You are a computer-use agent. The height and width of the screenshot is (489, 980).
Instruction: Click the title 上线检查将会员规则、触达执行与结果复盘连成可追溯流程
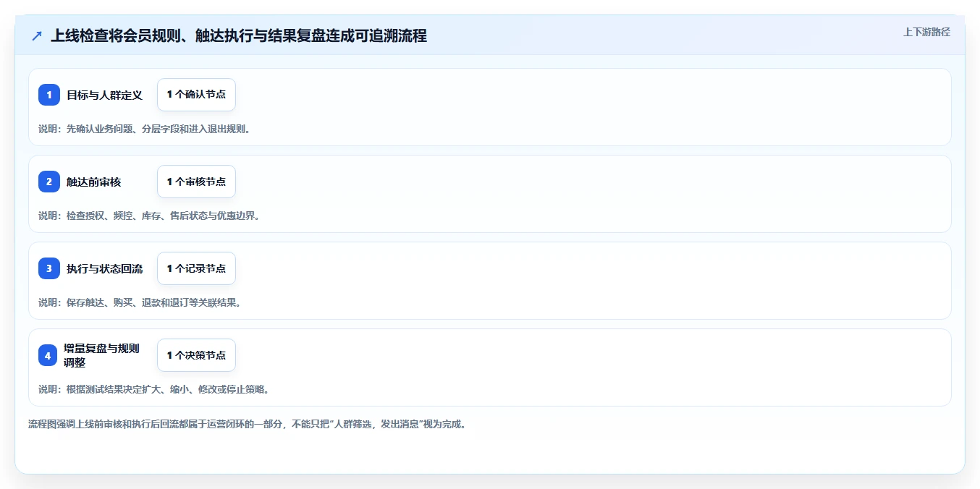point(239,35)
